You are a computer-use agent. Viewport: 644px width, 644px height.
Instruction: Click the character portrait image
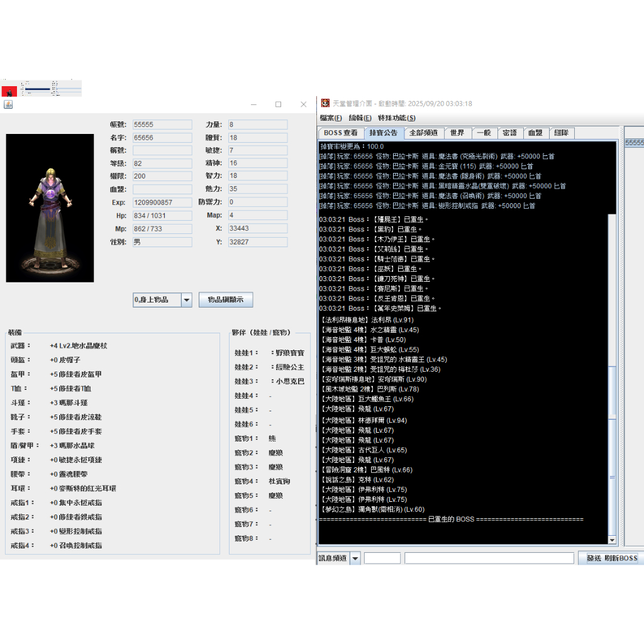tap(50, 208)
